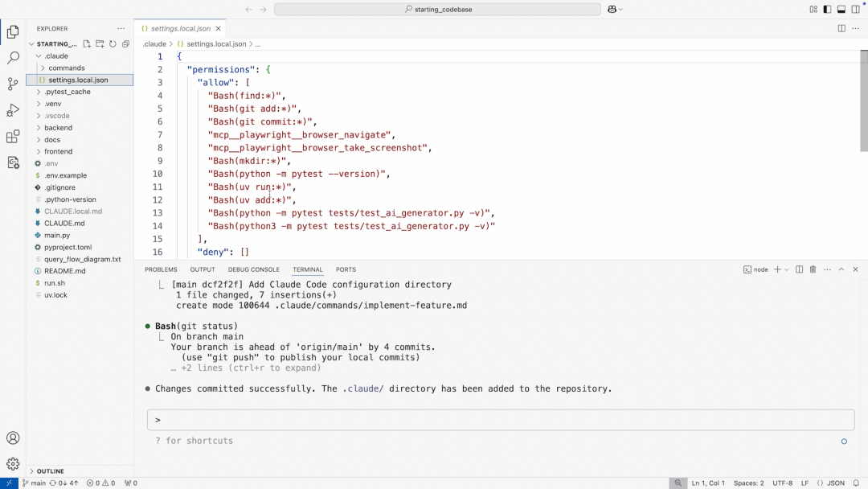The width and height of the screenshot is (868, 489).
Task: Toggle the primary sidebar visibility
Action: point(827,10)
